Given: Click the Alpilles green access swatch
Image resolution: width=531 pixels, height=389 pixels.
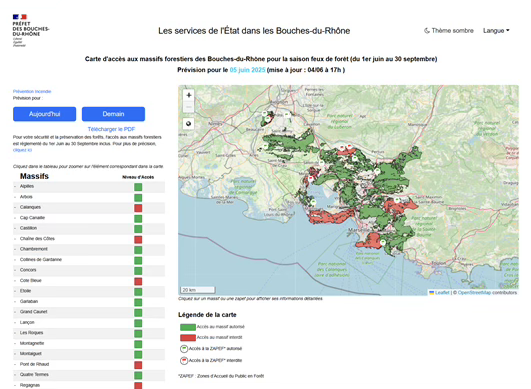Looking at the screenshot, I should (x=138, y=187).
